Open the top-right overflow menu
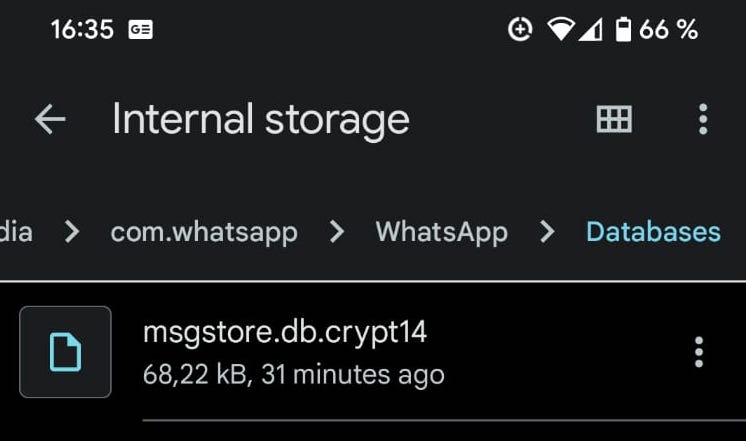 (703, 120)
